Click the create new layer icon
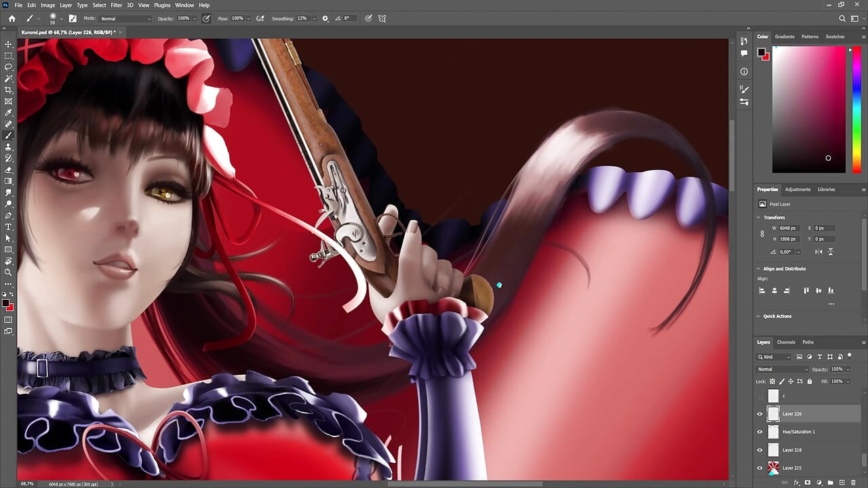This screenshot has height=488, width=868. [842, 483]
